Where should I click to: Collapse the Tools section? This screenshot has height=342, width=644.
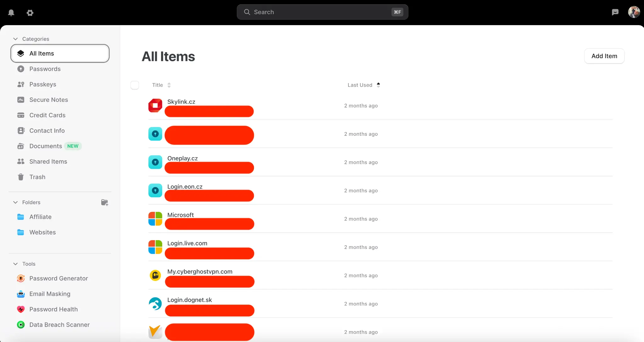15,264
